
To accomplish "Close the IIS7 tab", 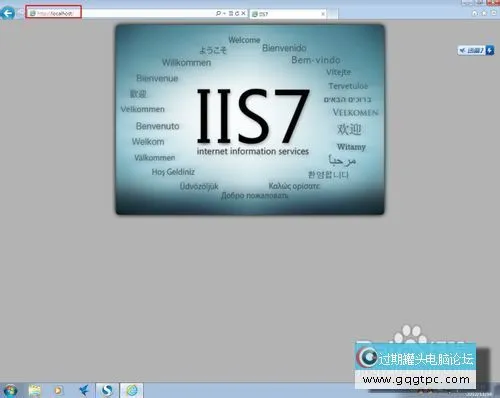I will (323, 14).
